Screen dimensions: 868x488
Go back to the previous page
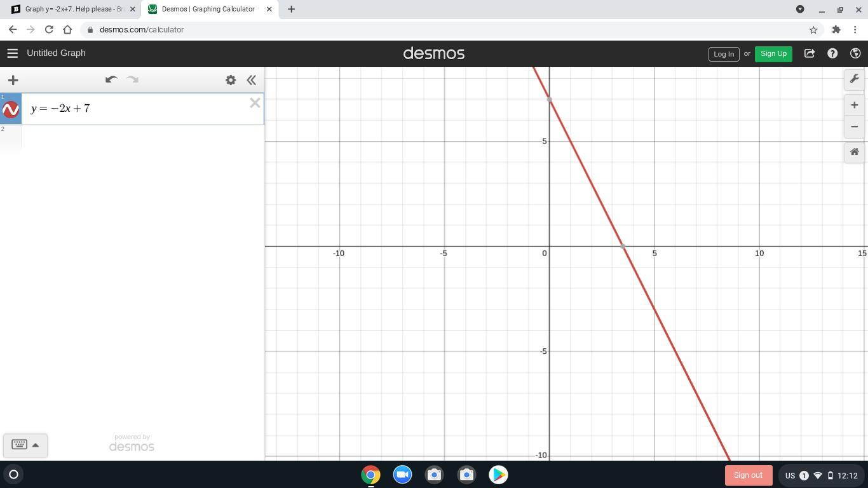[13, 30]
